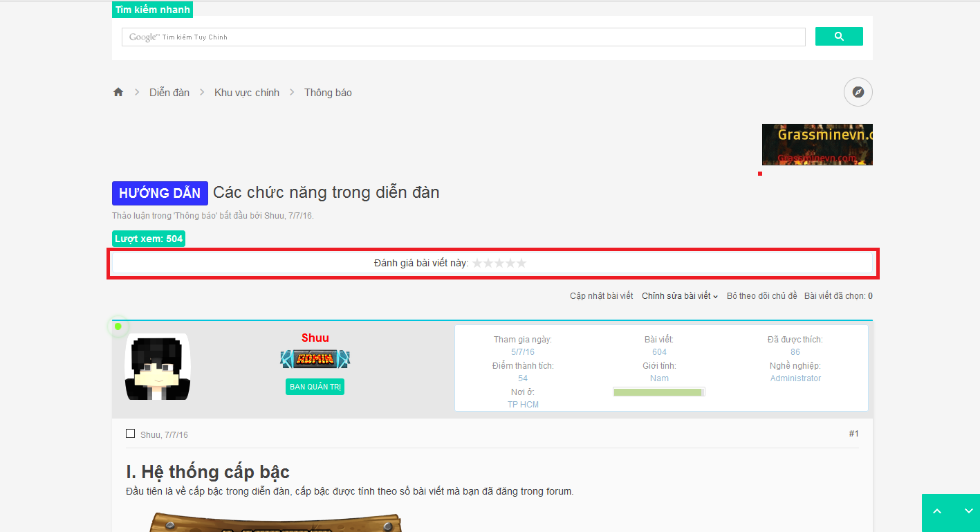Click the BAN QUẢN TRỊ badge
This screenshot has height=532, width=980.
315,387
